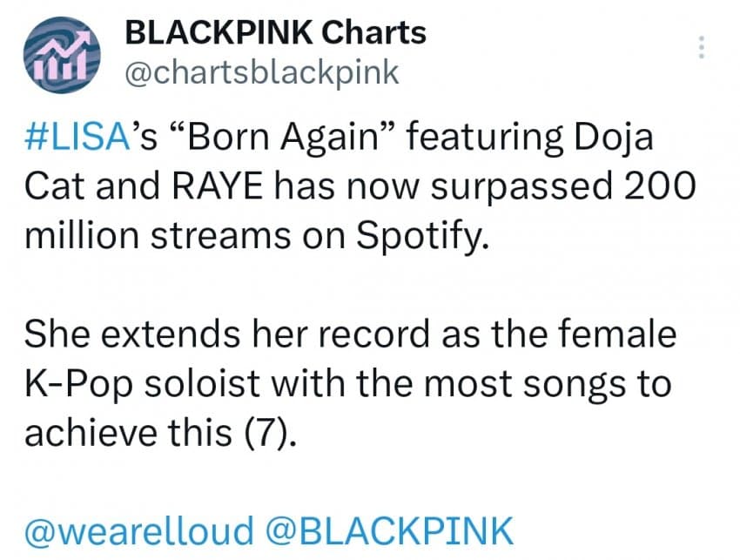The width and height of the screenshot is (740, 560).
Task: Click the word "Spotify." in the tweet
Action: pyautogui.click(x=422, y=236)
